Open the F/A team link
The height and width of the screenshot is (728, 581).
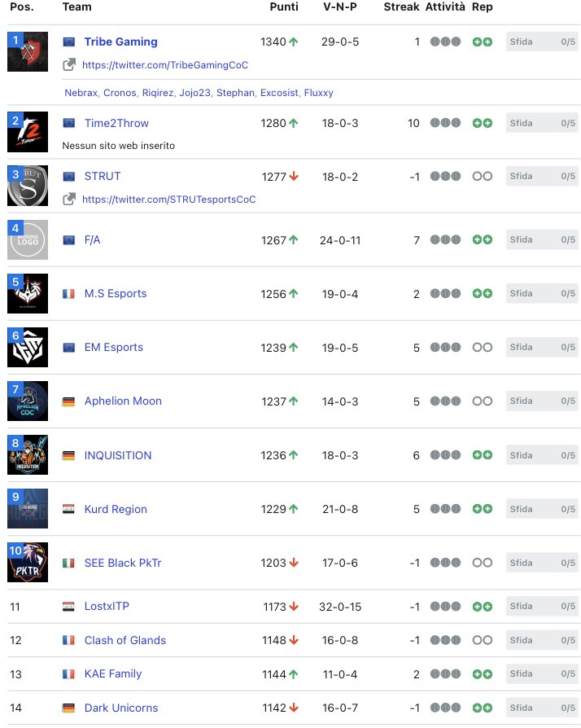click(92, 239)
